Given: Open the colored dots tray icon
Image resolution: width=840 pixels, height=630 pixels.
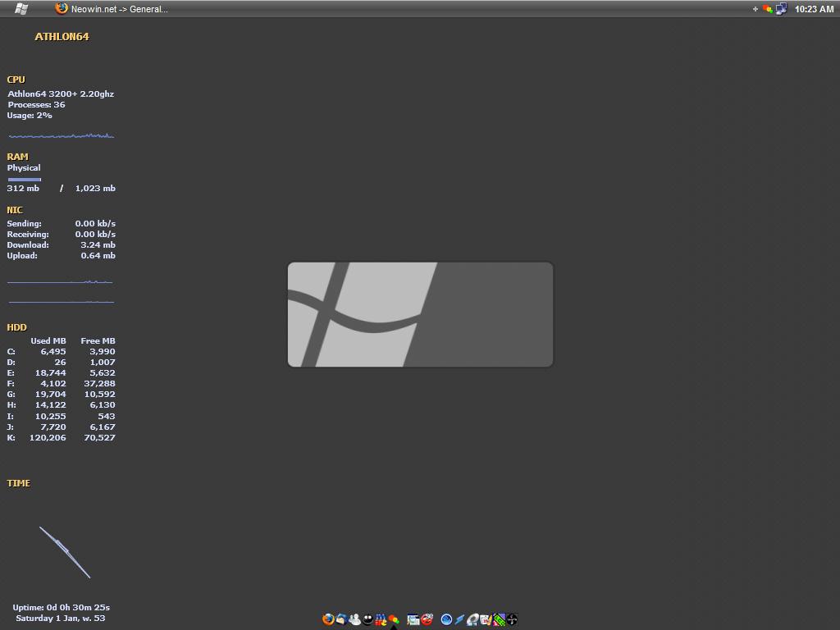Looking at the screenshot, I should click(767, 9).
